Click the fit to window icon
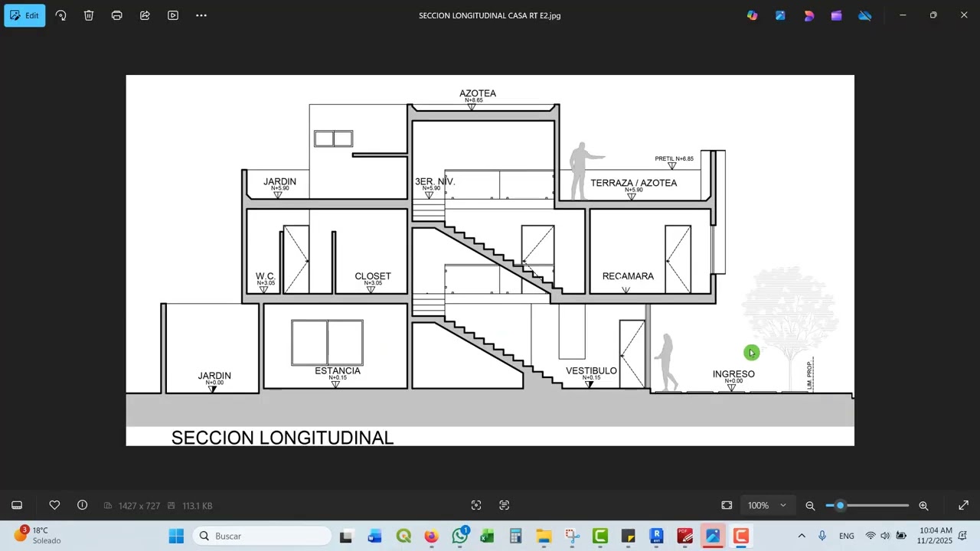980x551 pixels. 727,505
